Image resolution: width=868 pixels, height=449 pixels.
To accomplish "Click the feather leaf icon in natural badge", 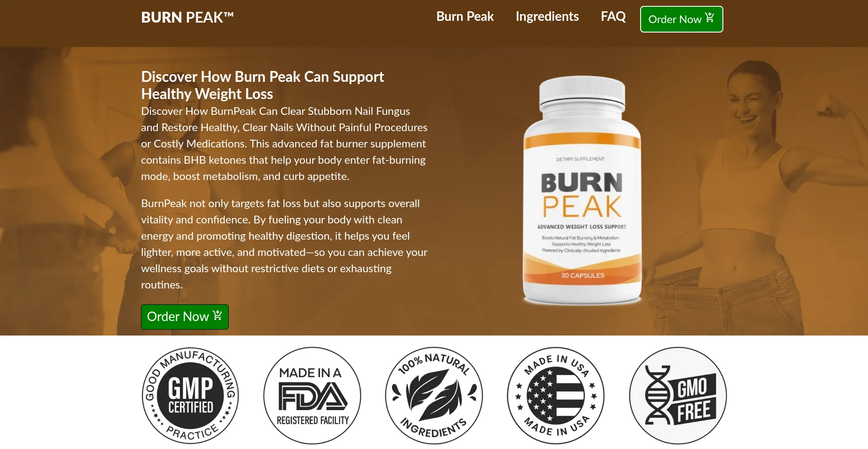I will (x=434, y=395).
